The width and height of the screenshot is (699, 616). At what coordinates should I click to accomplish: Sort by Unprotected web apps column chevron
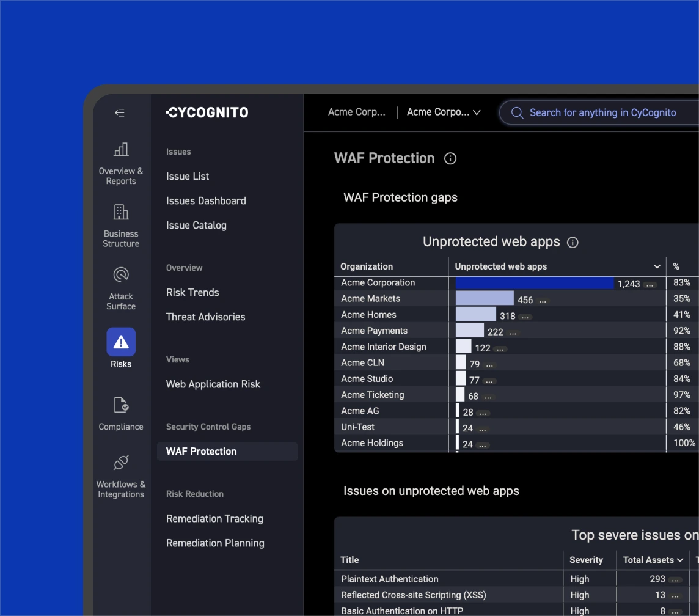(x=657, y=266)
